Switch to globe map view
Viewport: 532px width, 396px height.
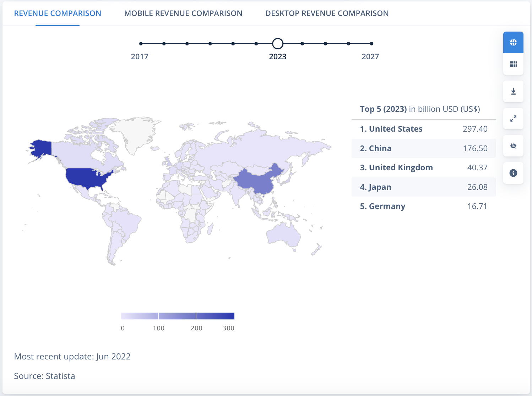click(513, 43)
